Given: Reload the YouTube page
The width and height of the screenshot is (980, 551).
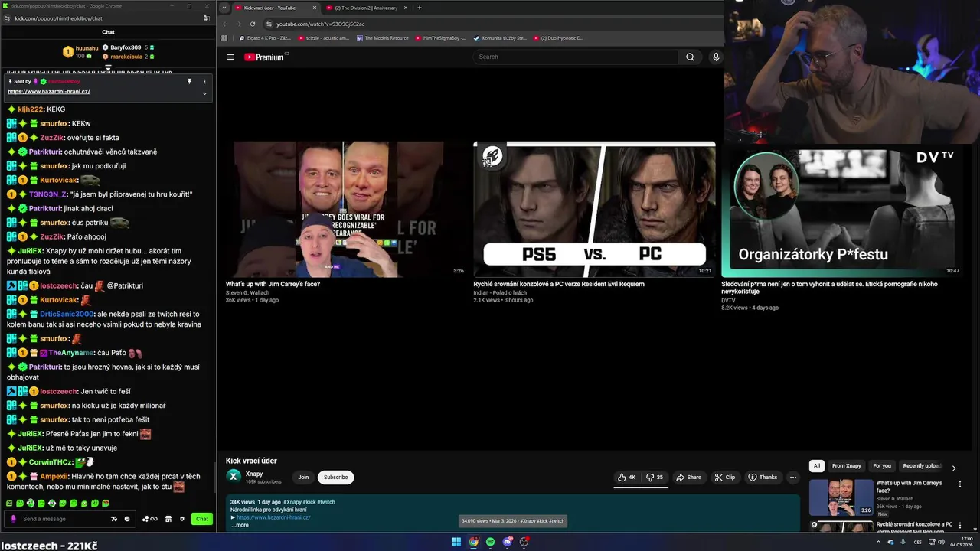Looking at the screenshot, I should click(x=253, y=24).
